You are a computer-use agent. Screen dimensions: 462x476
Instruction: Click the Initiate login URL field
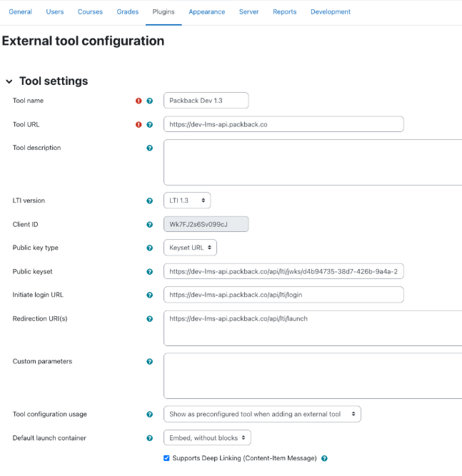pos(283,295)
